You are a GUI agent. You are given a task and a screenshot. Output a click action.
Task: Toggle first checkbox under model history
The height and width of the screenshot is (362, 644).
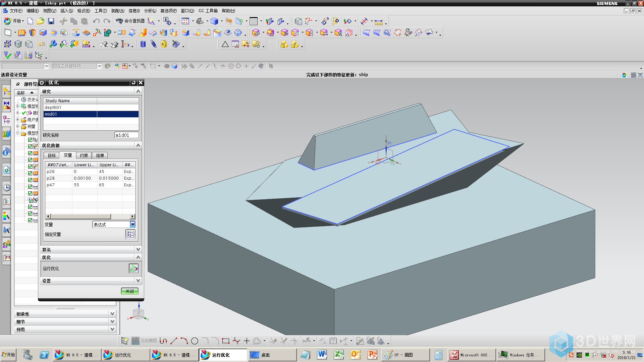[x=30, y=140]
